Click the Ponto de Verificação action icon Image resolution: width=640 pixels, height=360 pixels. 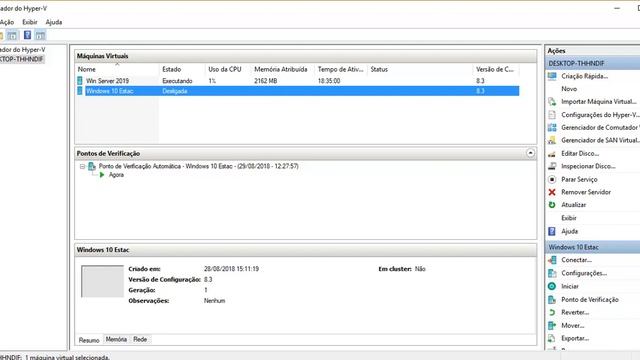(552, 300)
